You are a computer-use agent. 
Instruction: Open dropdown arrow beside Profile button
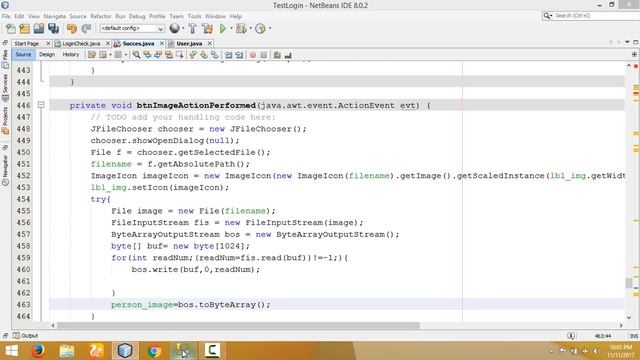[x=269, y=28]
